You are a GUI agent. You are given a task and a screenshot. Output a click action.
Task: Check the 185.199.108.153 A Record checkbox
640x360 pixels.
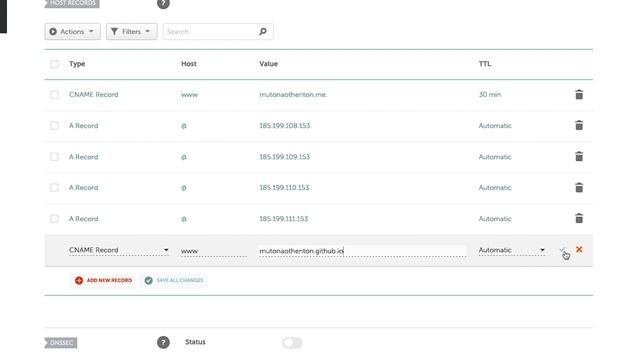click(54, 126)
